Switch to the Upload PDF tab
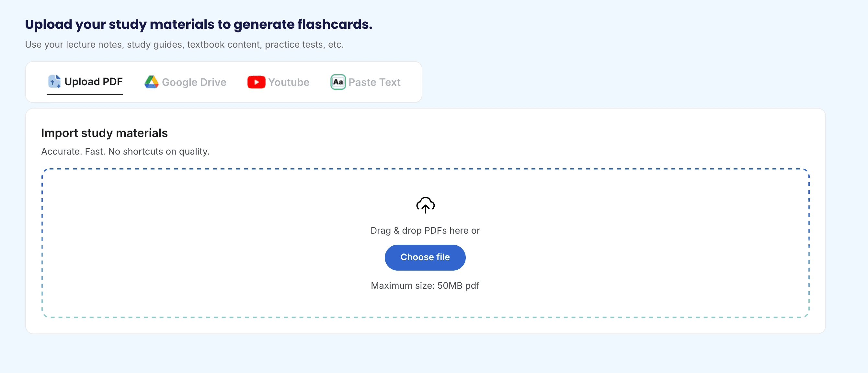 pyautogui.click(x=93, y=82)
